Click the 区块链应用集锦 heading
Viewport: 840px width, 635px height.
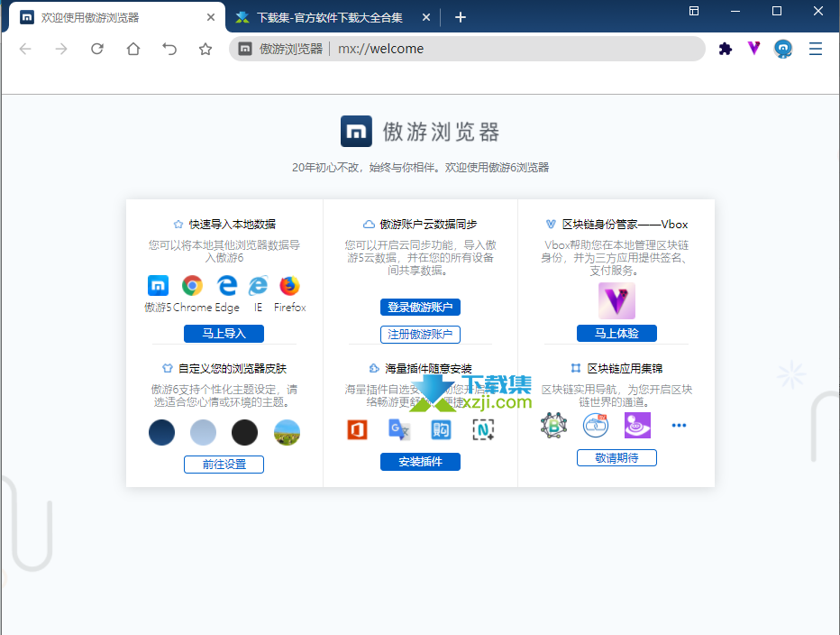[x=625, y=368]
